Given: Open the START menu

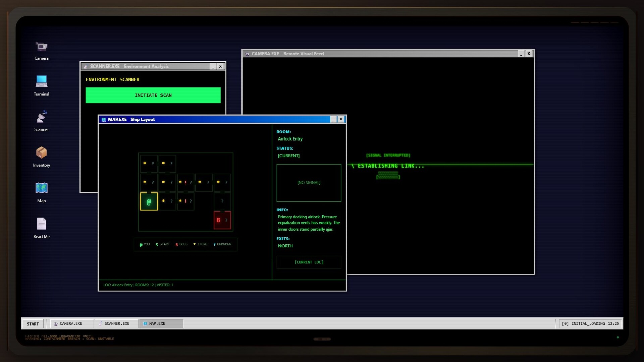Looking at the screenshot, I should pyautogui.click(x=33, y=324).
